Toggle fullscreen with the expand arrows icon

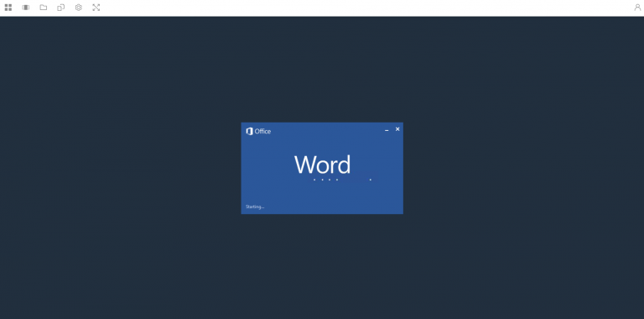(96, 8)
